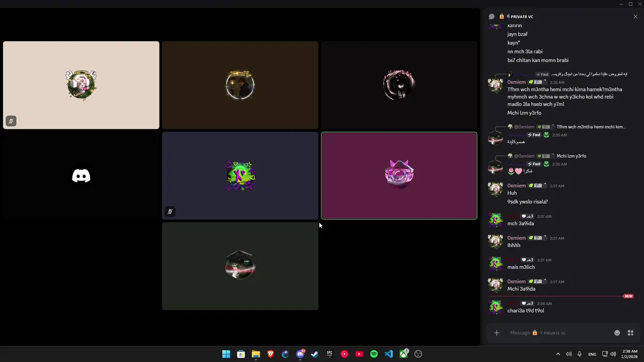Screen dimensions: 644x362
Task: Click muted mic icon on beige tile
Action: [x=11, y=121]
